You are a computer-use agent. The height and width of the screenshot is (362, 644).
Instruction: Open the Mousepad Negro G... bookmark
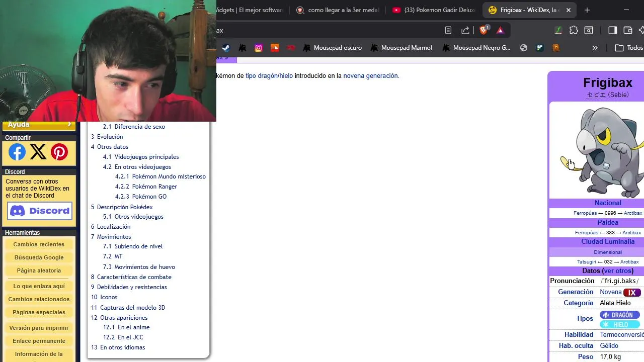pos(476,48)
